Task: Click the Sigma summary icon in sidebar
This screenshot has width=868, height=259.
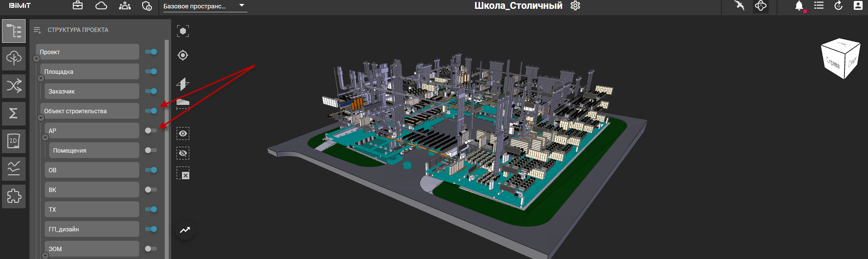Action: pos(14,113)
